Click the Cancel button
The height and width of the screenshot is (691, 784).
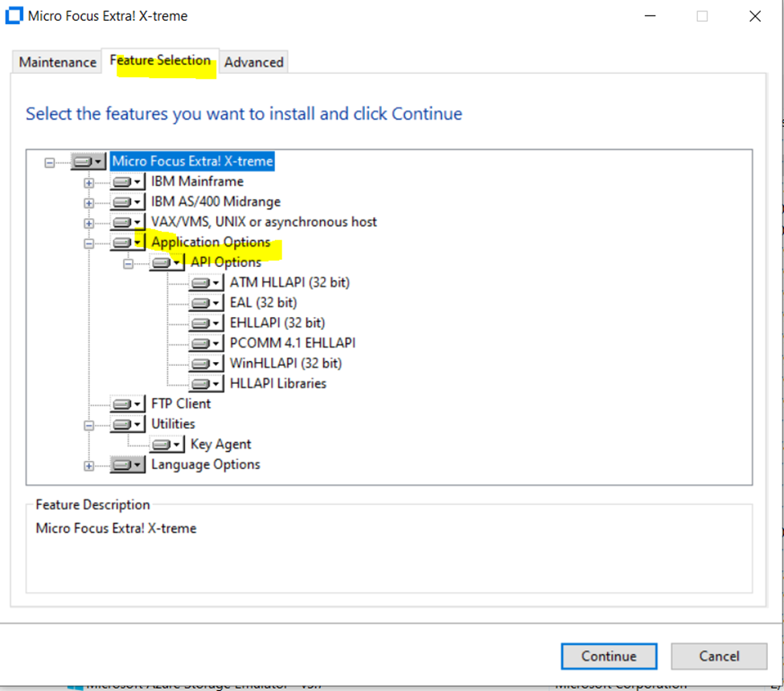718,656
